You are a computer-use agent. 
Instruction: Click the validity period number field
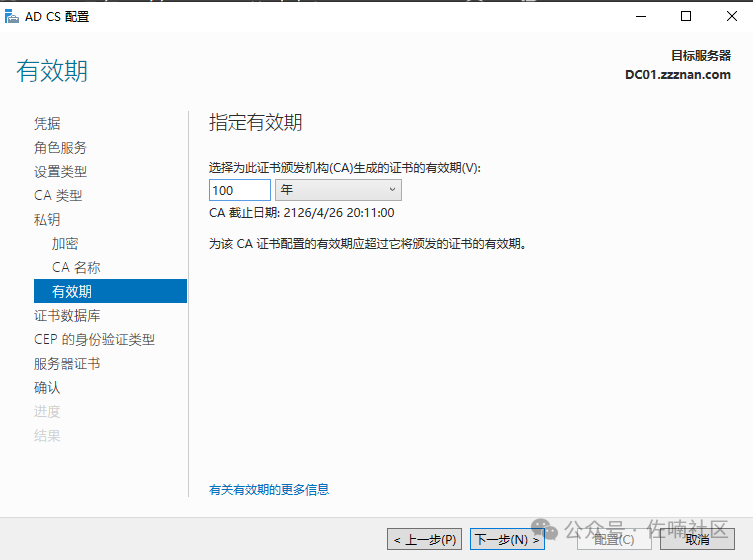[240, 190]
